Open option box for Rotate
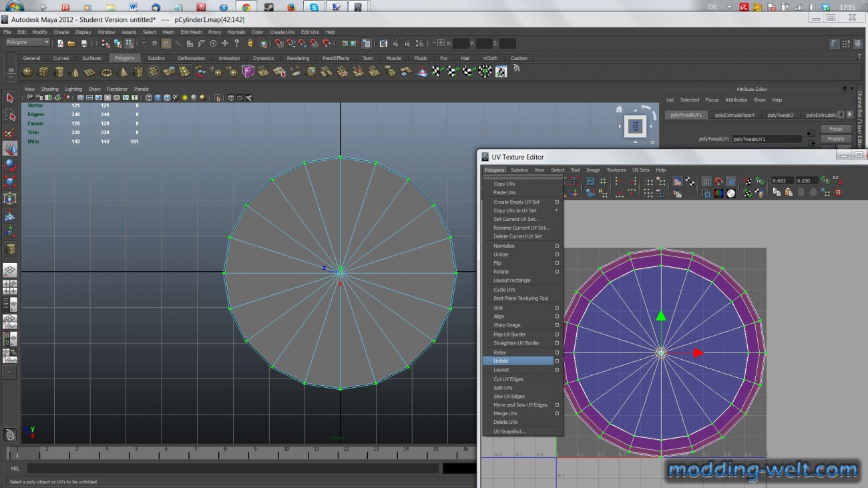 [x=557, y=272]
